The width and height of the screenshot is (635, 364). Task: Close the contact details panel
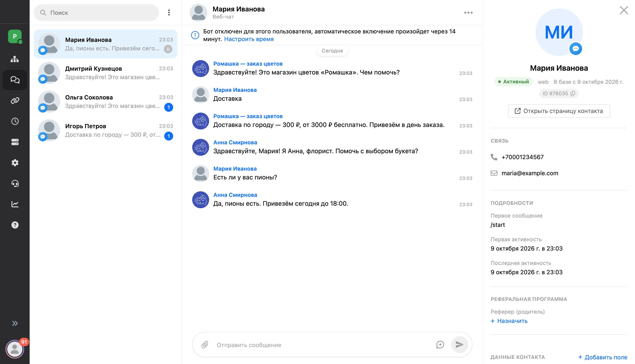[x=624, y=10]
